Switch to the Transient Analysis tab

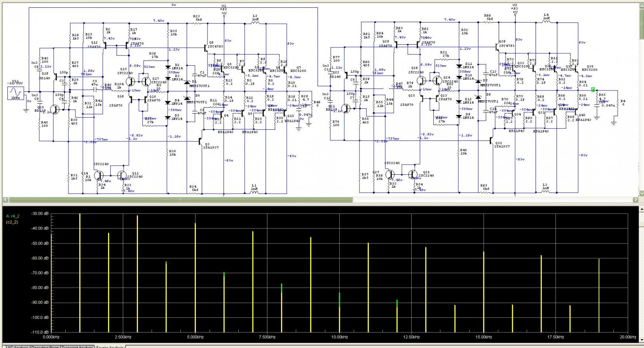[x=78, y=346]
